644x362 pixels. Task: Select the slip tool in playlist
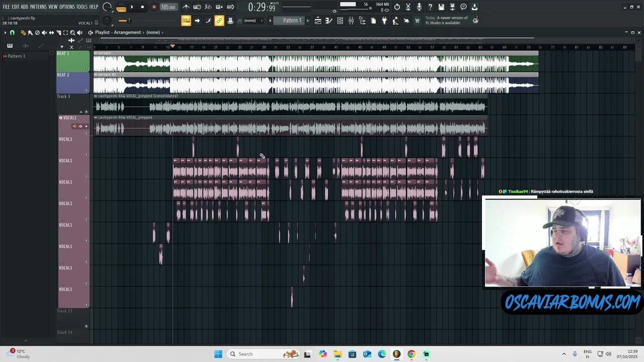pyautogui.click(x=51, y=33)
